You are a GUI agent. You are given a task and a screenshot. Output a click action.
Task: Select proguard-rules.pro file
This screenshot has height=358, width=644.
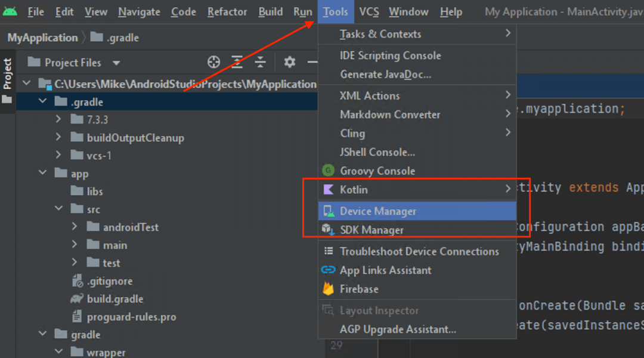131,317
